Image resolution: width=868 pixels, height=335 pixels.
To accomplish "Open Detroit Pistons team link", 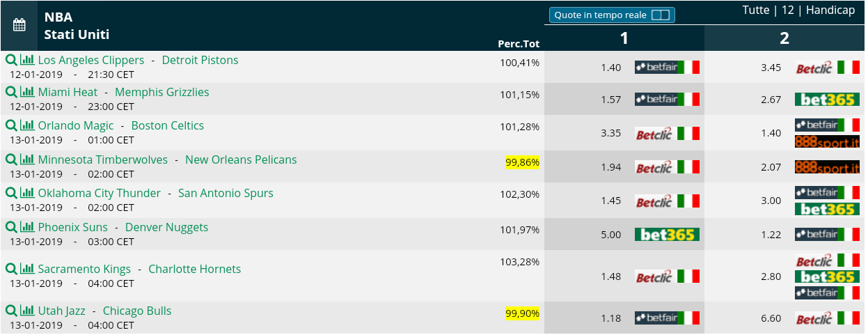I will point(200,60).
